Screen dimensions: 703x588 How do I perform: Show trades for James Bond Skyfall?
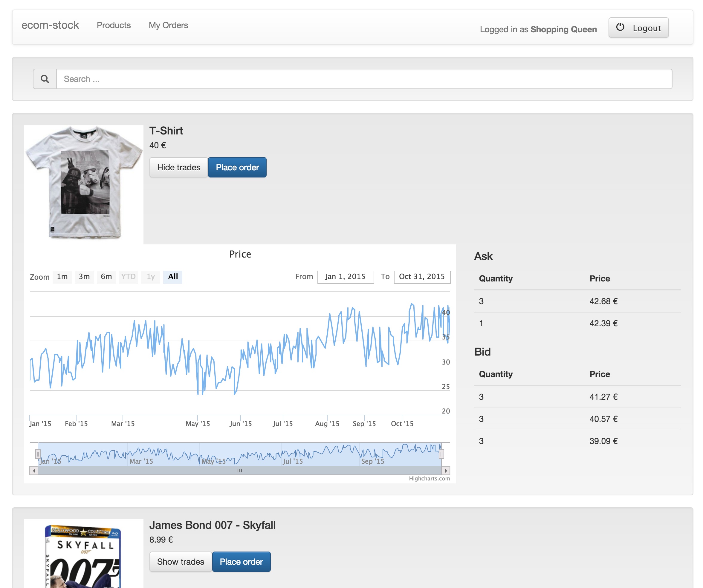coord(181,562)
